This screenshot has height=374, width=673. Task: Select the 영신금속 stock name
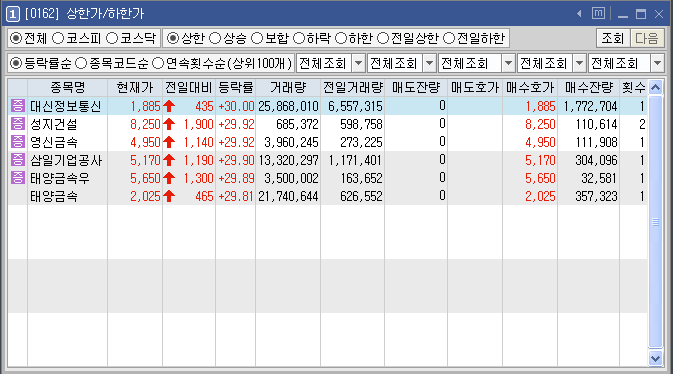[54, 142]
